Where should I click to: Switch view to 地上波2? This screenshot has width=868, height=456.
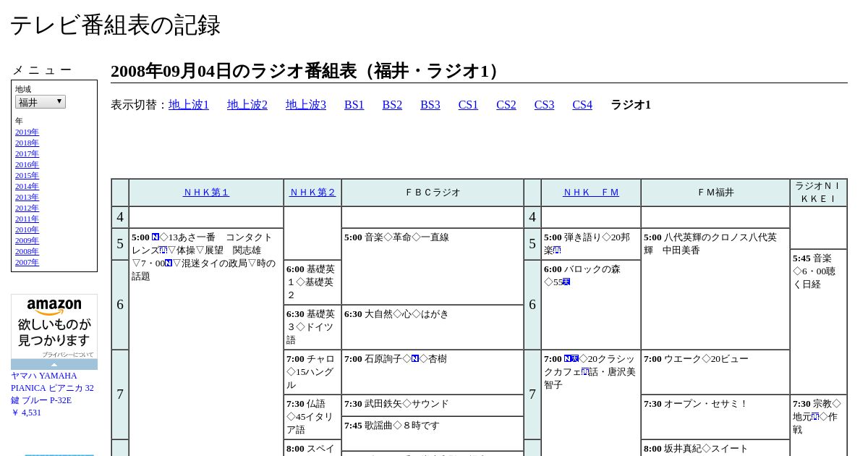pos(247,105)
